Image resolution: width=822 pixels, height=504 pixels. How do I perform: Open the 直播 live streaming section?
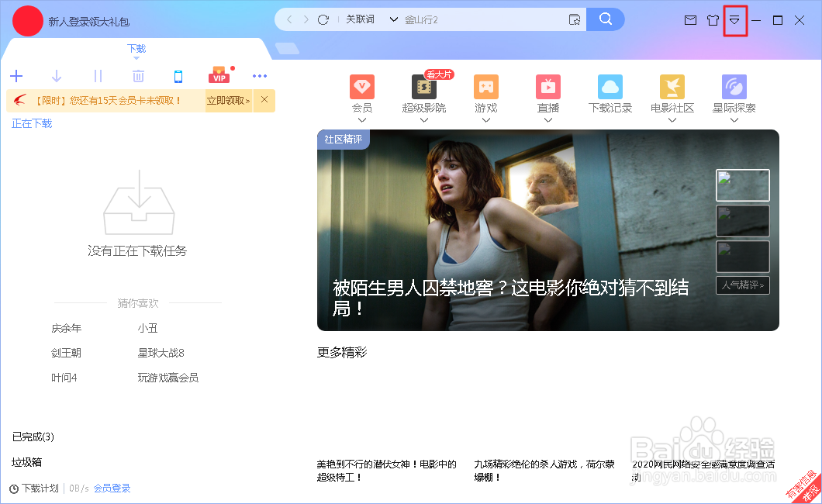(547, 86)
